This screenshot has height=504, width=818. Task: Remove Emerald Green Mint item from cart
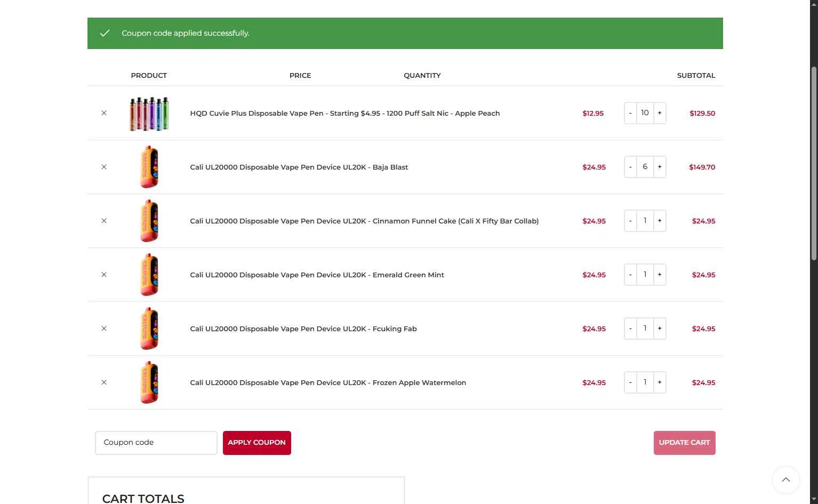104,275
